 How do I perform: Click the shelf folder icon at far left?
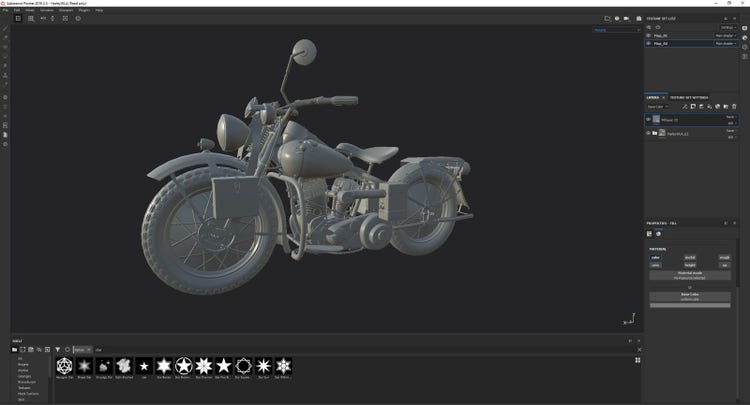(x=14, y=350)
